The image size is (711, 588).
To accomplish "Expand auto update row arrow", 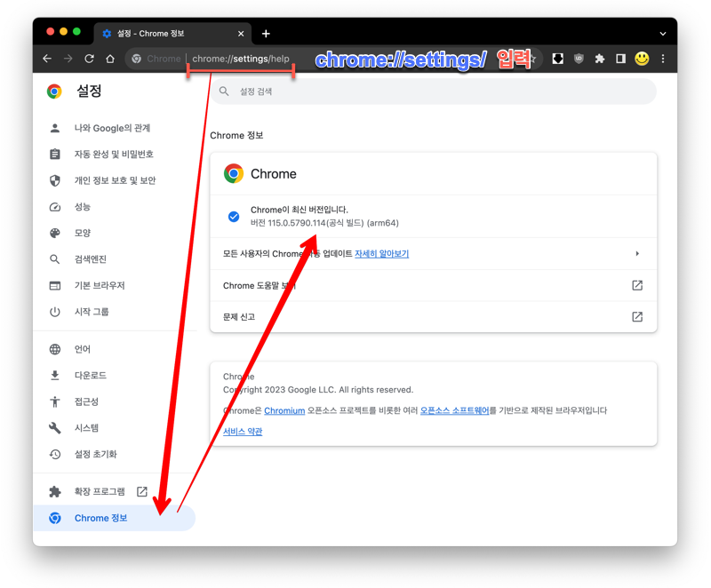I will point(637,254).
